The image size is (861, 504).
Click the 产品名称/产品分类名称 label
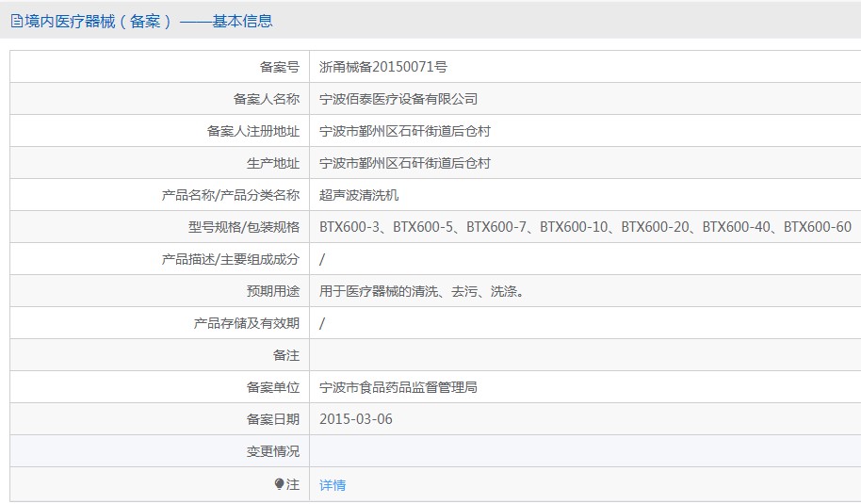click(x=231, y=195)
